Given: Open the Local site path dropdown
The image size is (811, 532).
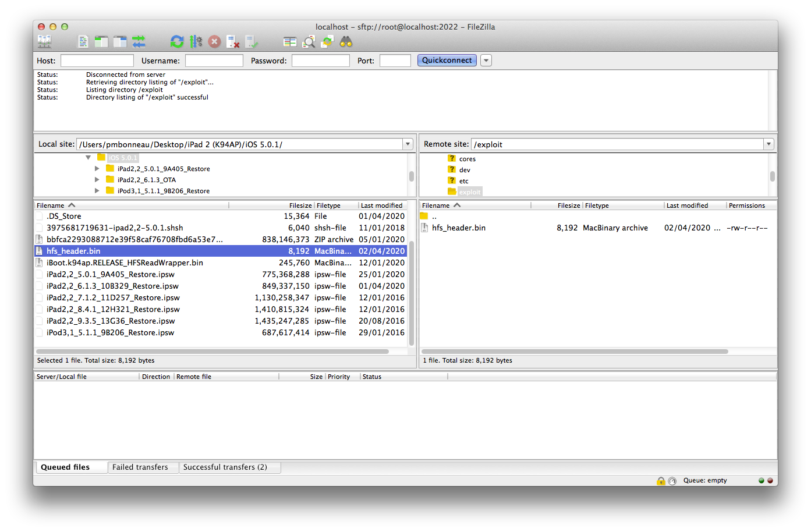Looking at the screenshot, I should pyautogui.click(x=408, y=144).
